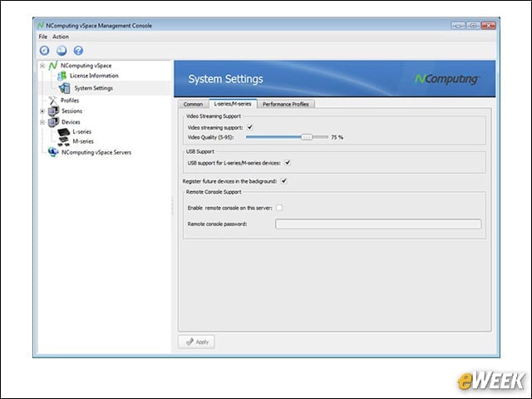
Task: Click the NComputing vSpace root node icon
Action: point(52,66)
